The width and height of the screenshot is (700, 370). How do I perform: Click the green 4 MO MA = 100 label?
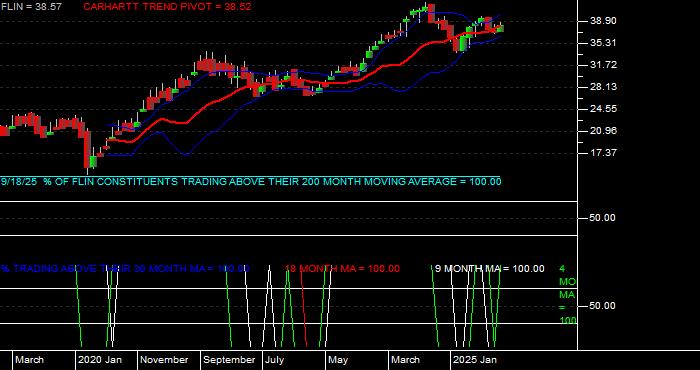pos(567,295)
